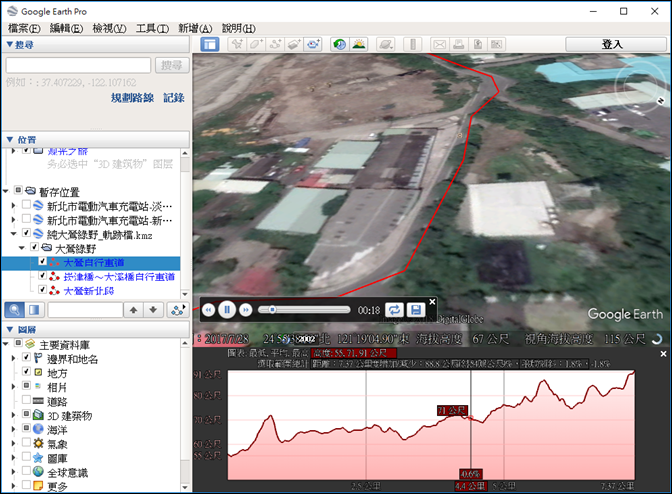Click the panel toggle icon beside magnifier
The width and height of the screenshot is (672, 494).
point(34,310)
